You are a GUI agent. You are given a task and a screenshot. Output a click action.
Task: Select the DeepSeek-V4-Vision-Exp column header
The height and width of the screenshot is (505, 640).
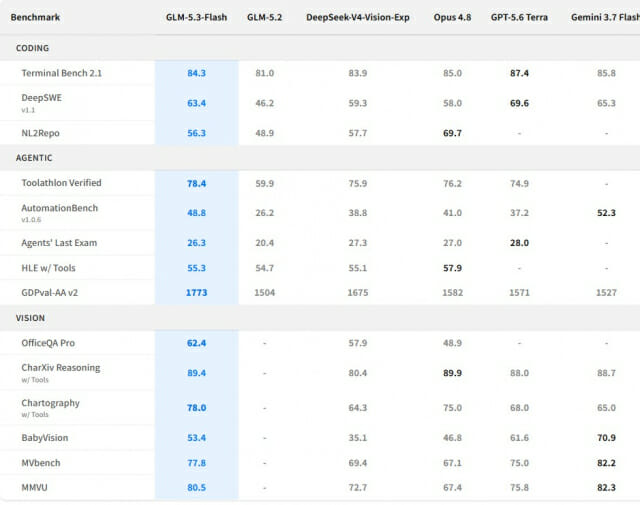pos(358,17)
